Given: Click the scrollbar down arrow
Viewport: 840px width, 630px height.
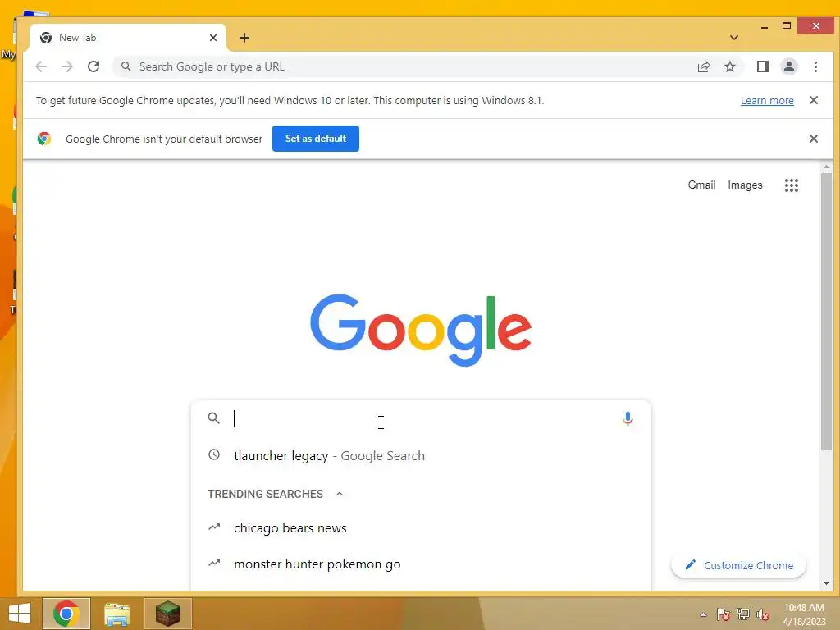Looking at the screenshot, I should pos(826,583).
